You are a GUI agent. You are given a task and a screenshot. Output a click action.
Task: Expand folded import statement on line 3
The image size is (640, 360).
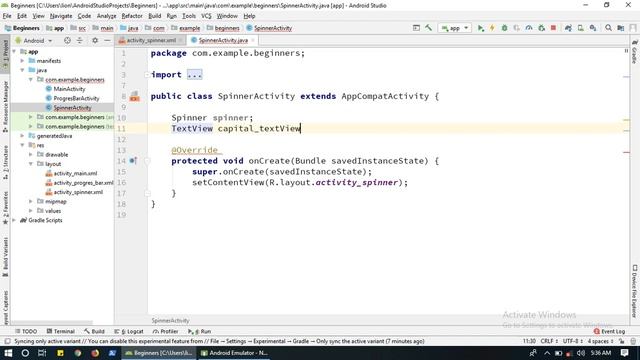[x=194, y=75]
